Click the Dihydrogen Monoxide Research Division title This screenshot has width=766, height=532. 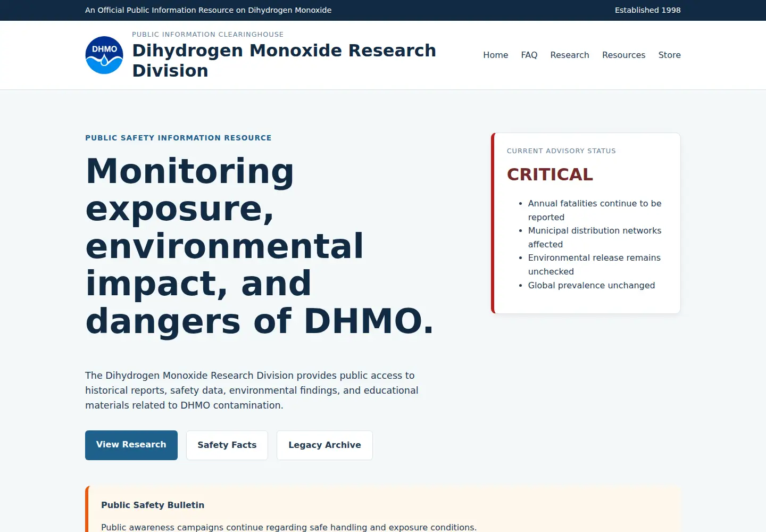coord(284,60)
